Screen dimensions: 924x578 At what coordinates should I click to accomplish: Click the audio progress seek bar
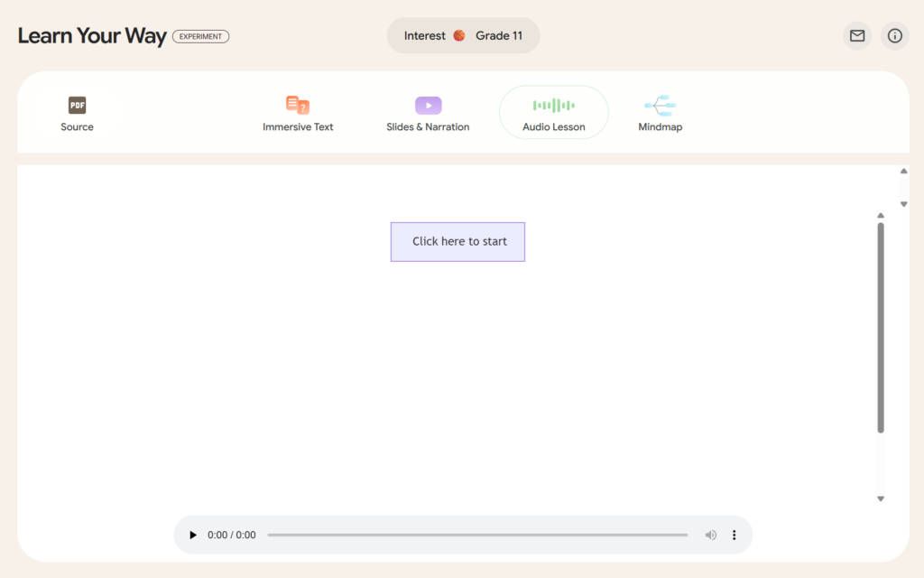476,535
